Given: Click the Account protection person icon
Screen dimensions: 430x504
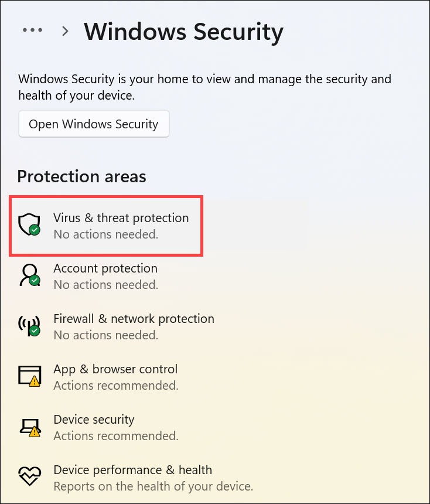Looking at the screenshot, I should pyautogui.click(x=29, y=275).
